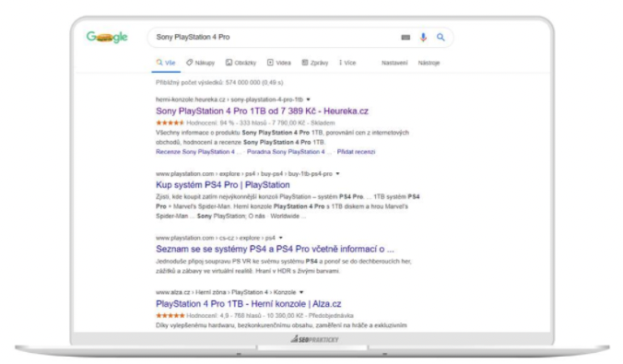
Task: Expand dropdown arrow next to heureka.cz URL
Action: (x=309, y=100)
